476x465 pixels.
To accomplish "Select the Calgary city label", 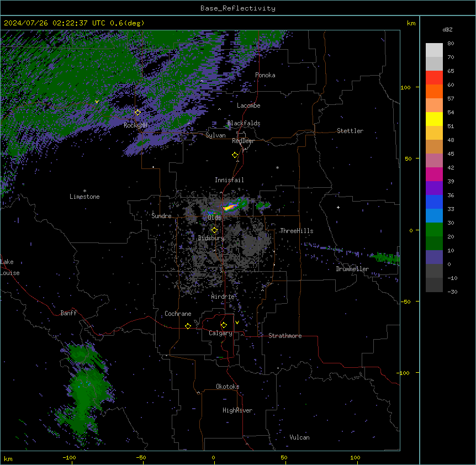I will 220,333.
